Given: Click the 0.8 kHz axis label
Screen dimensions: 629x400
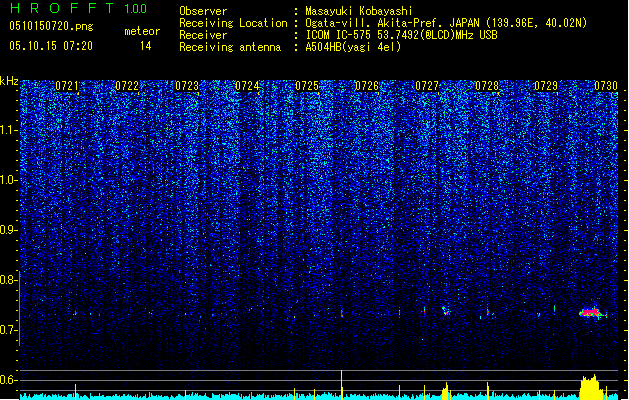Looking at the screenshot, I should point(9,280).
